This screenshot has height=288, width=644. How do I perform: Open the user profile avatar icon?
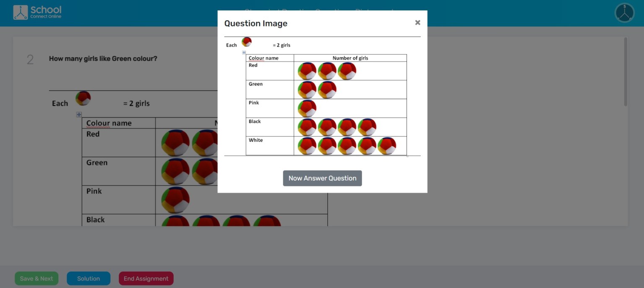624,13
